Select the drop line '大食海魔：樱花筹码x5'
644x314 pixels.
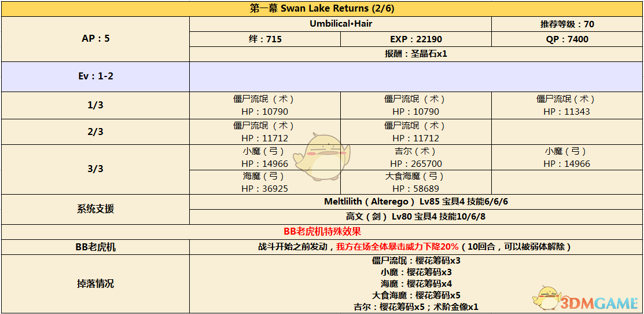click(x=416, y=295)
